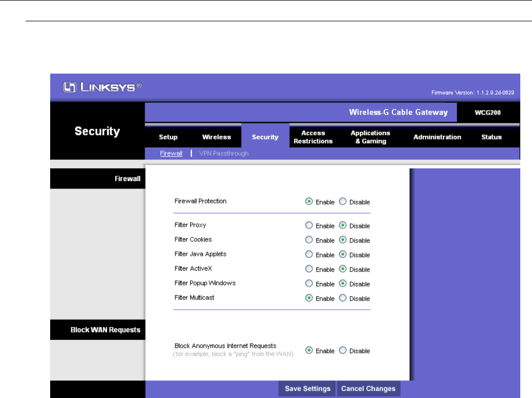Click the Cancel Changes button

(x=368, y=388)
